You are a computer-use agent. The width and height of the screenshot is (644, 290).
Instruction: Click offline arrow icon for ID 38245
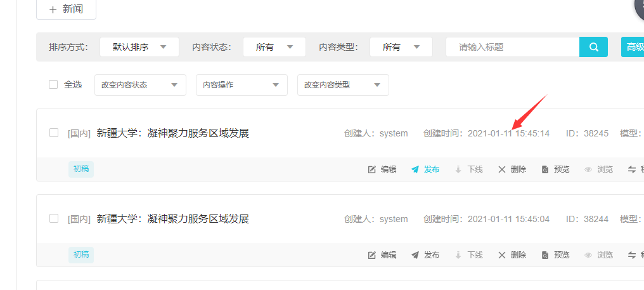click(x=458, y=169)
